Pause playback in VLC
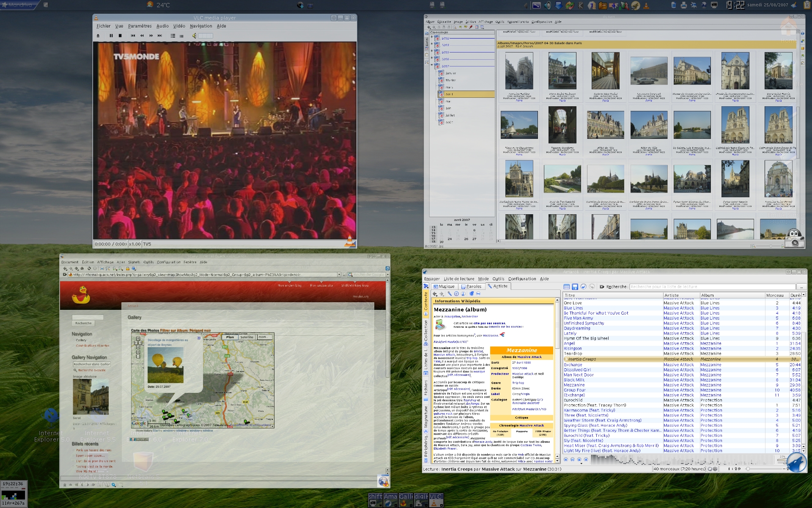Image resolution: width=812 pixels, height=508 pixels. tap(111, 36)
